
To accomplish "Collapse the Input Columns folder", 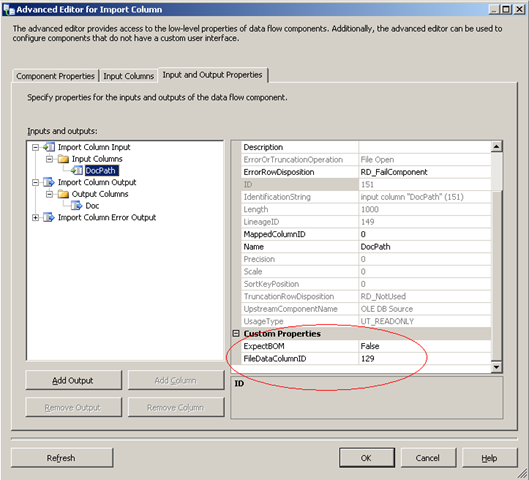I will tap(49, 159).
